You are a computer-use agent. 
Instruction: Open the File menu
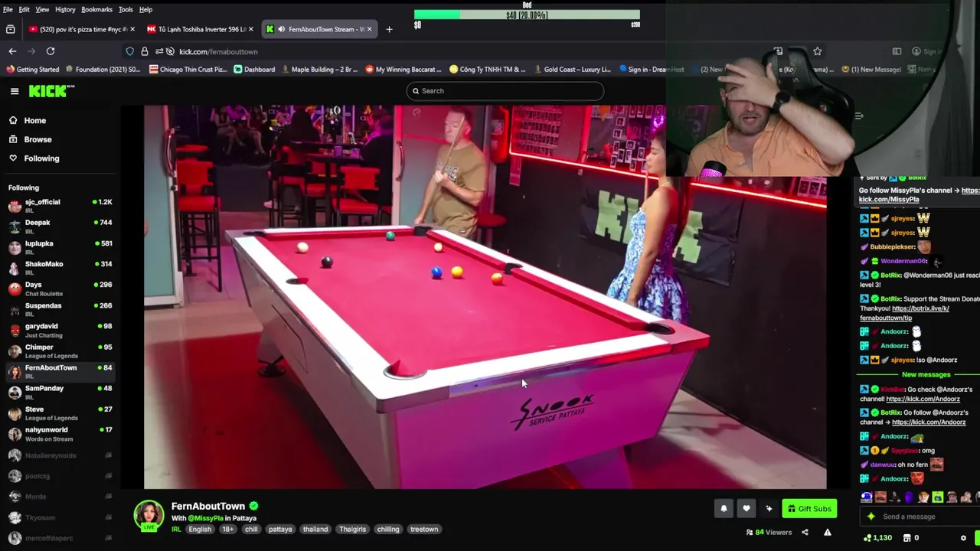pos(8,9)
